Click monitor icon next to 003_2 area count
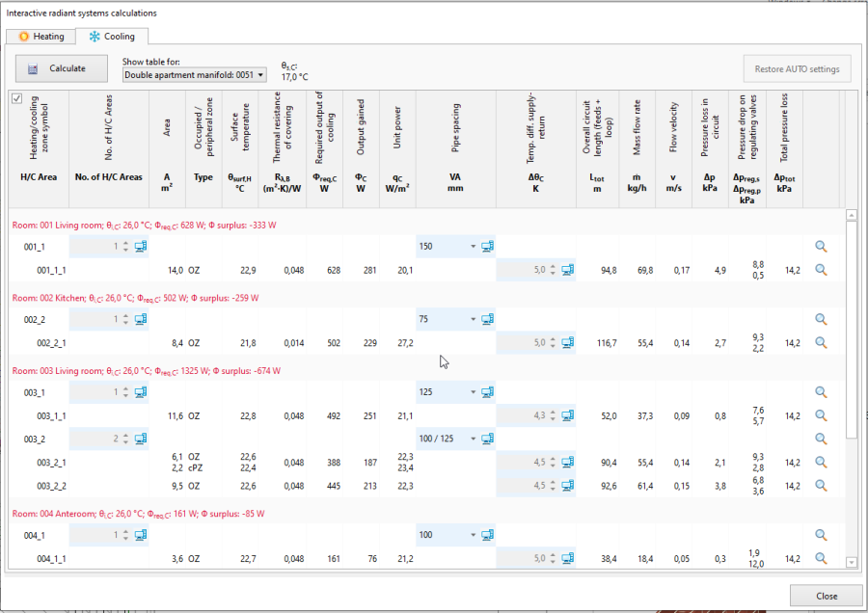 point(141,439)
